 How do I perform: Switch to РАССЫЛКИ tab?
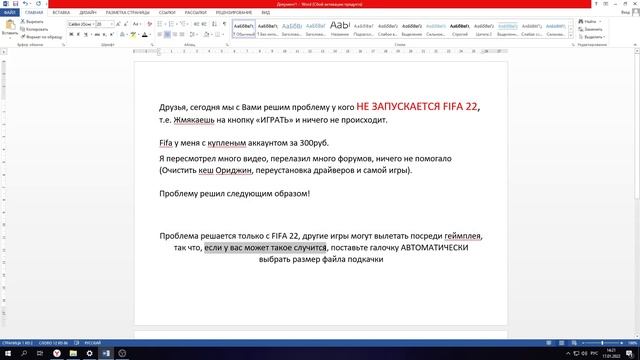pos(196,13)
